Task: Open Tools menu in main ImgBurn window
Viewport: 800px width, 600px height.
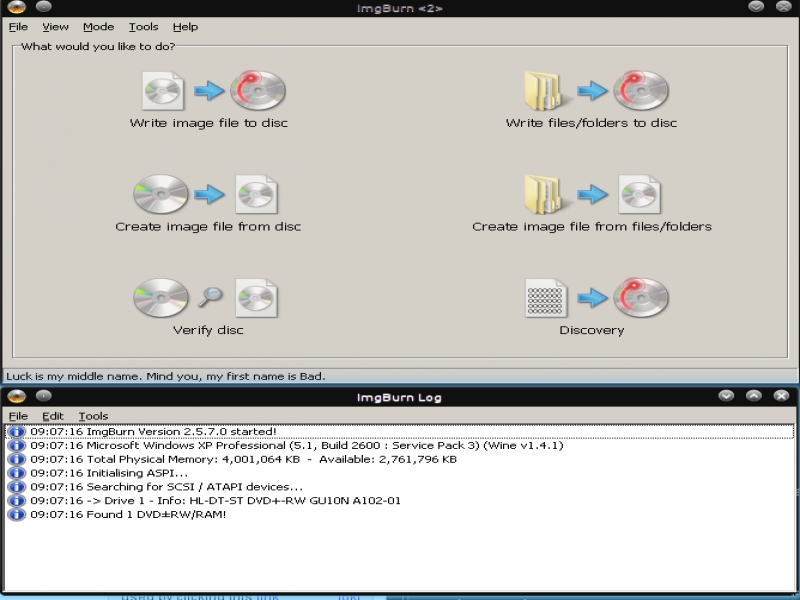Action: click(x=143, y=27)
